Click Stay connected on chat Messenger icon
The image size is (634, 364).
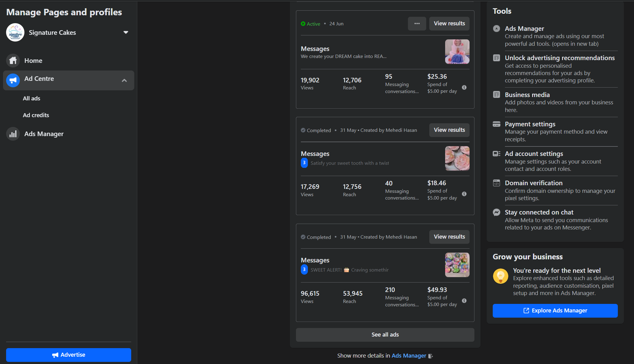[x=496, y=212]
